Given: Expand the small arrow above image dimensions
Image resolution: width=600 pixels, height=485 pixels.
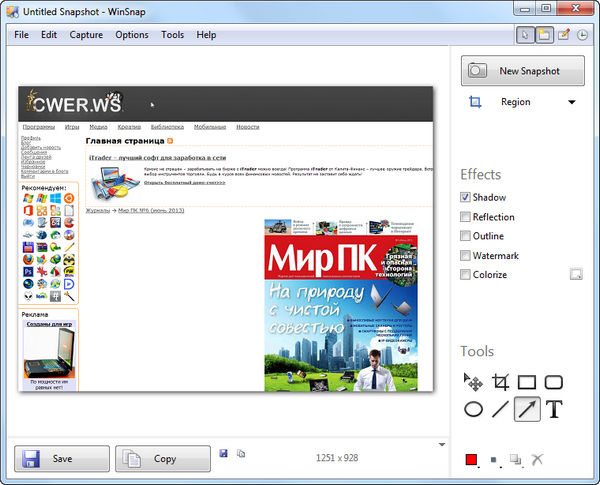Looking at the screenshot, I should point(441,444).
